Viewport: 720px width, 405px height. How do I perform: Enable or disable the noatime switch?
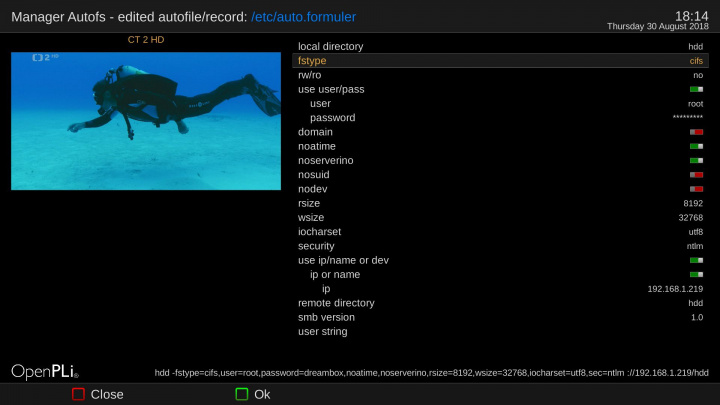pyautogui.click(x=696, y=146)
